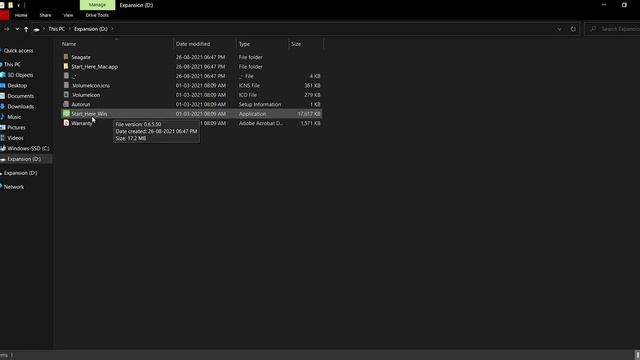Go forward using the navigation arrow
The width and height of the screenshot is (640, 360).
click(7, 29)
